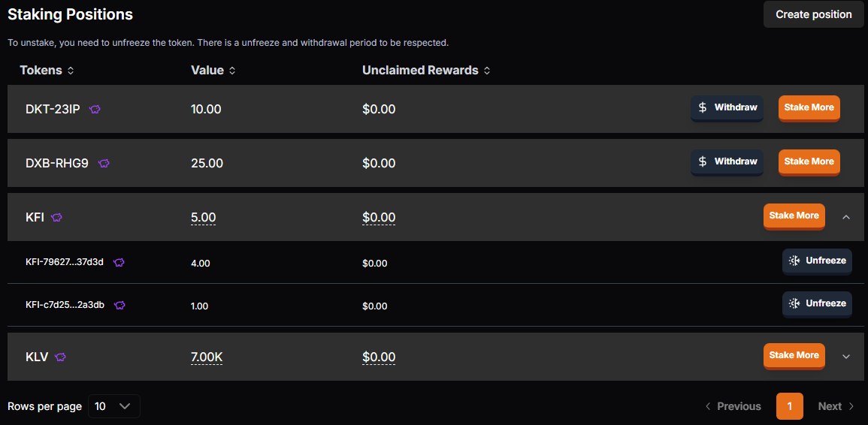Click the piggy bank icon beside DXB-RHG9
Screen dimensions: 868x425
tap(104, 164)
